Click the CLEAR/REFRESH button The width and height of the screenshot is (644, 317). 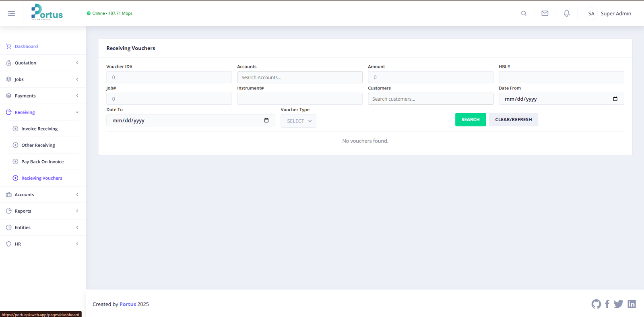[513, 120]
